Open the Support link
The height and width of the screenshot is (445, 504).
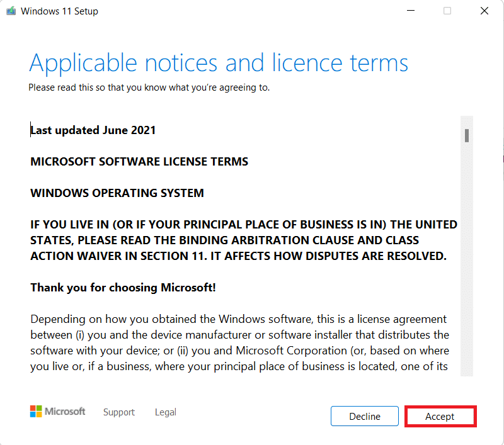[119, 412]
